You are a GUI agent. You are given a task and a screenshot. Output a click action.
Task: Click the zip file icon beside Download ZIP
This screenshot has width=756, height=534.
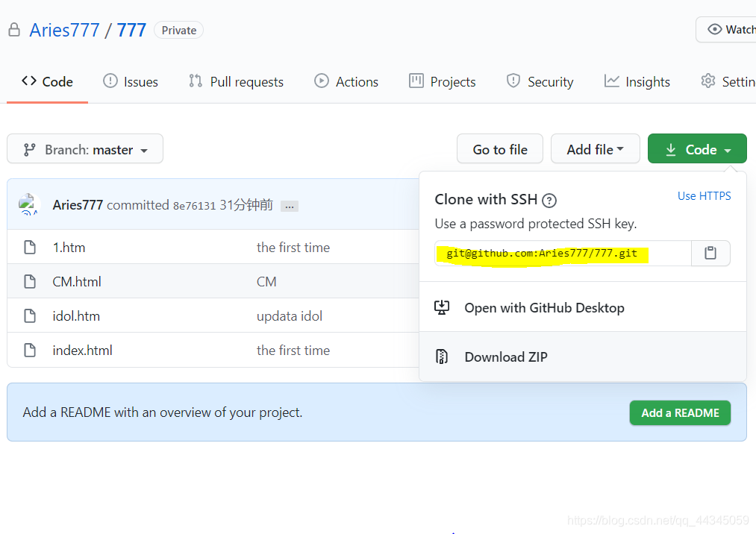click(x=442, y=356)
